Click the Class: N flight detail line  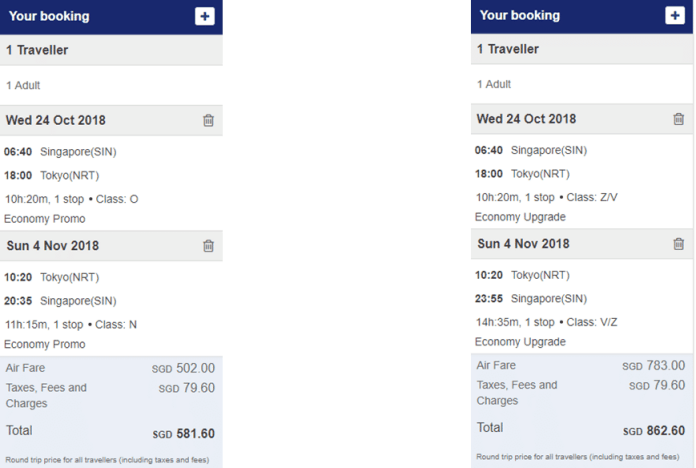point(71,325)
